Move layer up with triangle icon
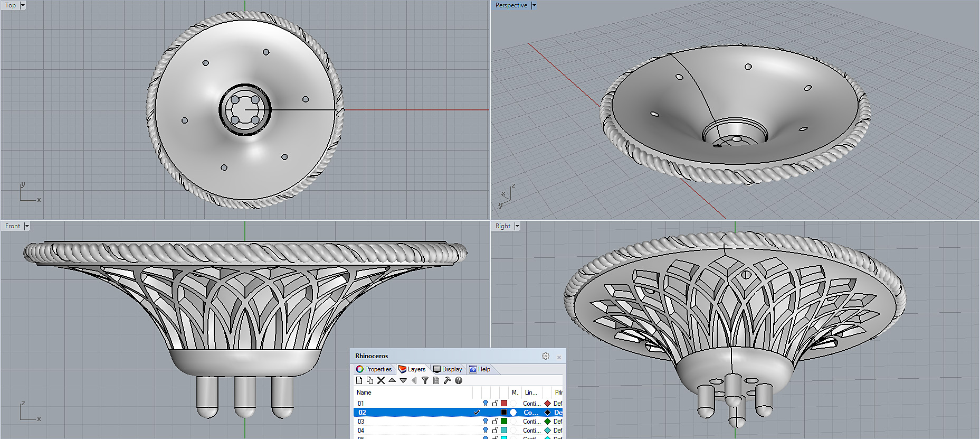980x439 pixels. click(x=392, y=380)
